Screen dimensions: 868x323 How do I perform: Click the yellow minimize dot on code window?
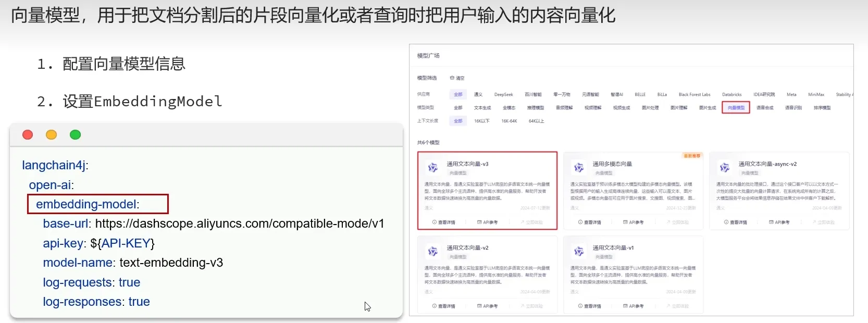point(51,135)
